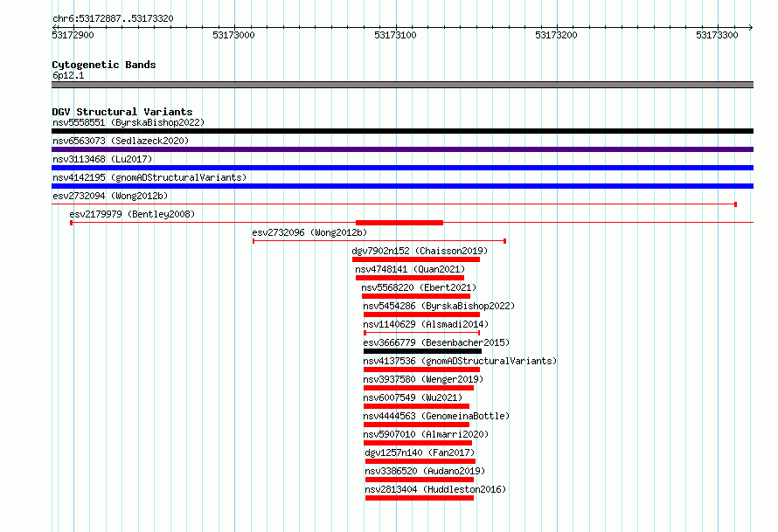Click the right arrowhead of the ruler

(x=751, y=27)
